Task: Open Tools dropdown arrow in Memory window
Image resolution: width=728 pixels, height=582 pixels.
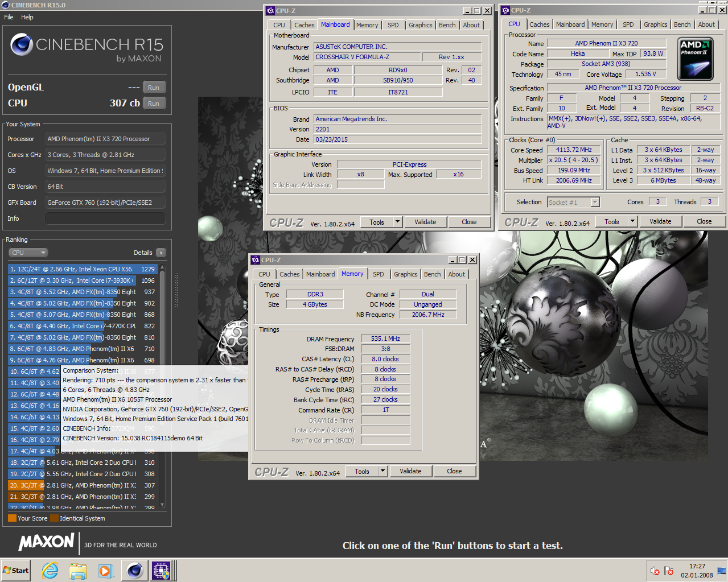Action: [382, 471]
